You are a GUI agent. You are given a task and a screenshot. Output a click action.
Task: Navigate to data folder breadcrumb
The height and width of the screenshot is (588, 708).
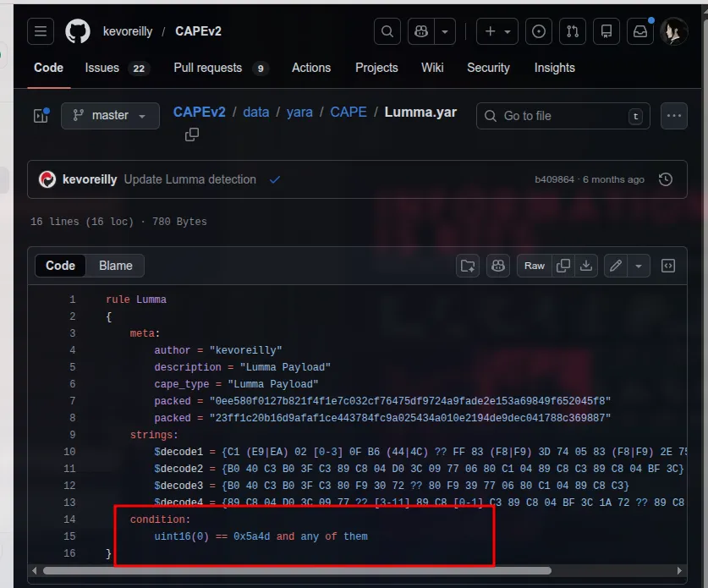coord(256,112)
